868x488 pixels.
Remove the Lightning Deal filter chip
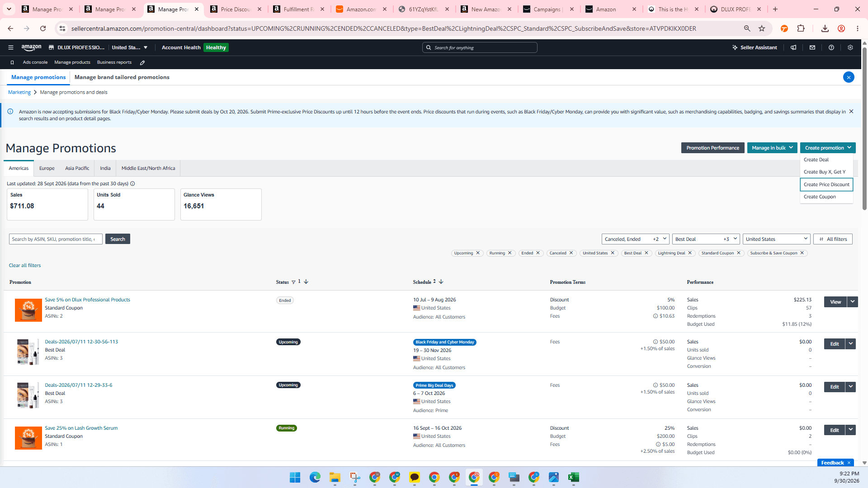tap(690, 253)
